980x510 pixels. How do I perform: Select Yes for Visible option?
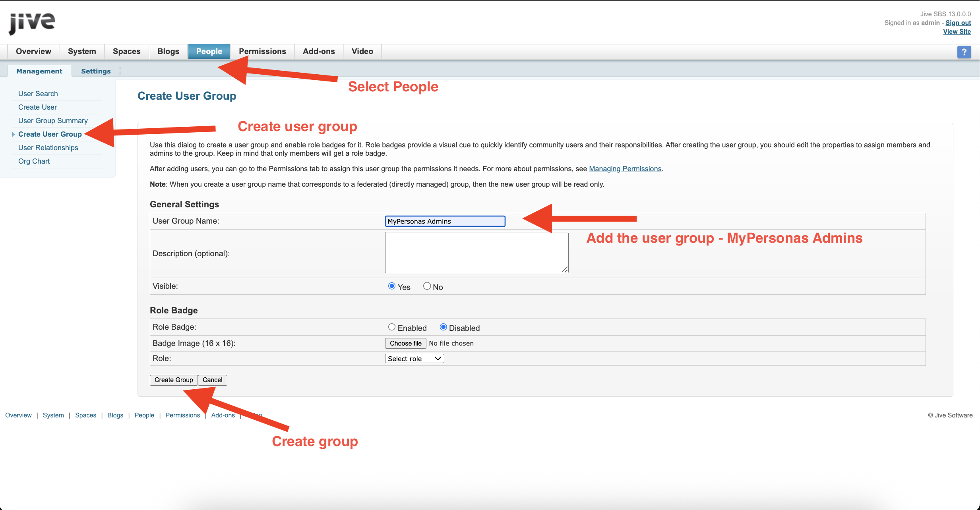point(392,286)
